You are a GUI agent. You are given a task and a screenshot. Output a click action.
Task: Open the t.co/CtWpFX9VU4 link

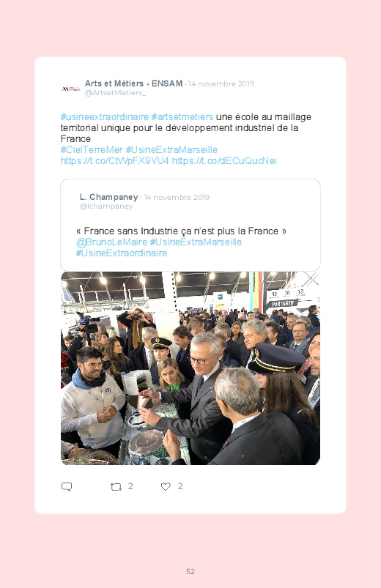click(x=115, y=161)
